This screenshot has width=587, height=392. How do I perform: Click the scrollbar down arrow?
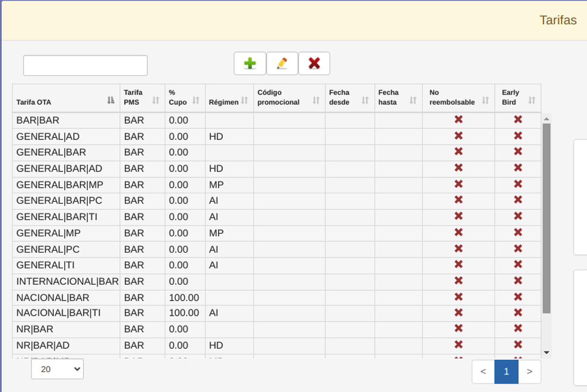546,352
